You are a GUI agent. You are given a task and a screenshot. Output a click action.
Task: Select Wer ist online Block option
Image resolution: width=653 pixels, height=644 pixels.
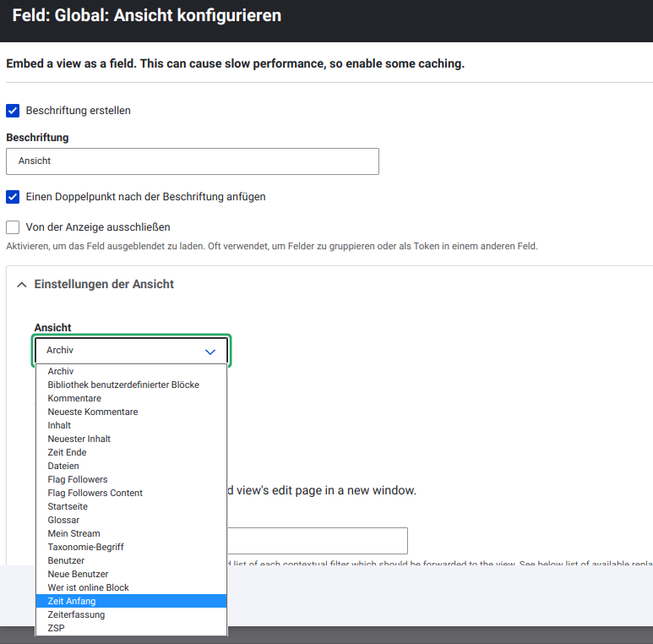tap(88, 587)
